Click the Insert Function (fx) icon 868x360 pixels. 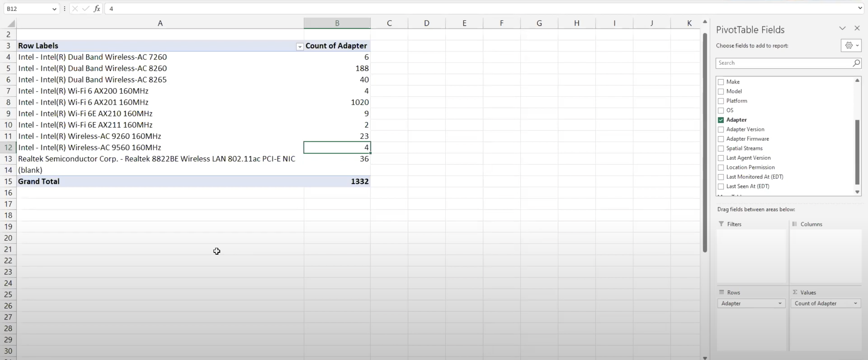[97, 9]
